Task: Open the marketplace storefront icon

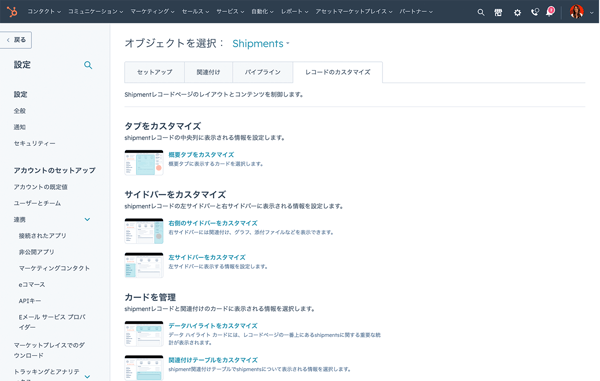Action: (x=498, y=12)
